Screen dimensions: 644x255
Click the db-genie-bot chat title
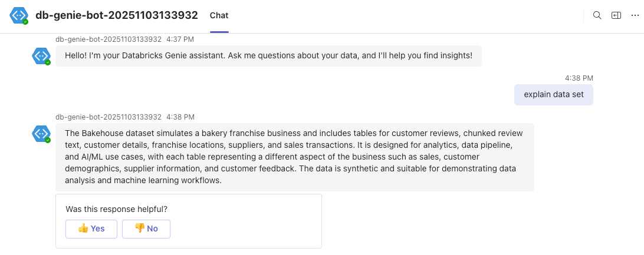117,15
